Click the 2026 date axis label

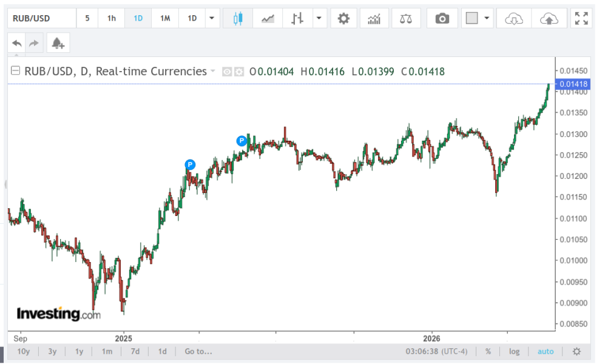pyautogui.click(x=431, y=338)
